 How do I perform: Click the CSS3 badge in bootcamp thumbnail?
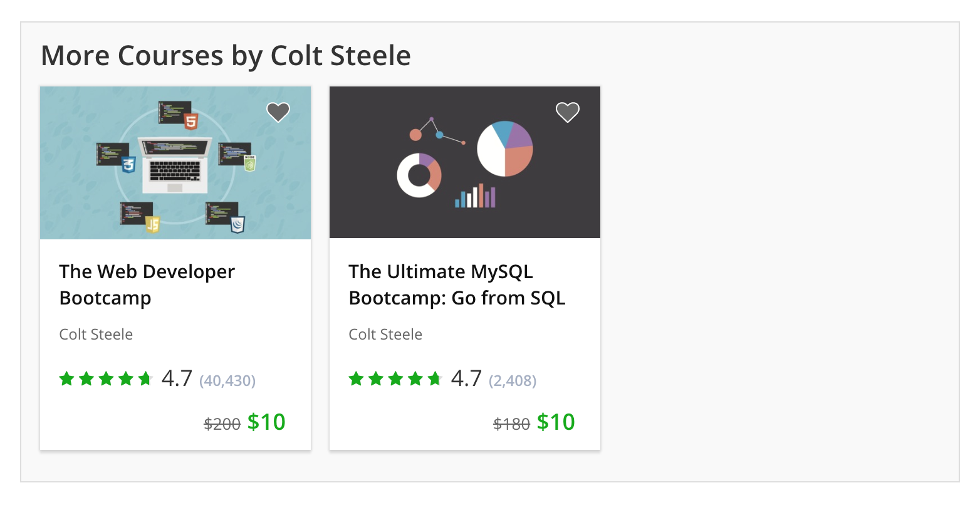[129, 165]
